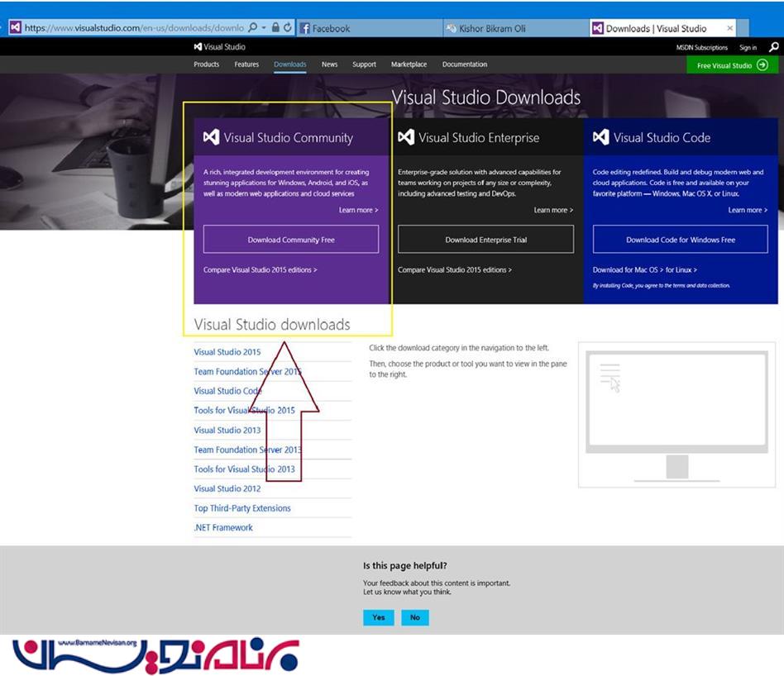Click the No feedback button
The width and height of the screenshot is (784, 676).
pyautogui.click(x=415, y=617)
